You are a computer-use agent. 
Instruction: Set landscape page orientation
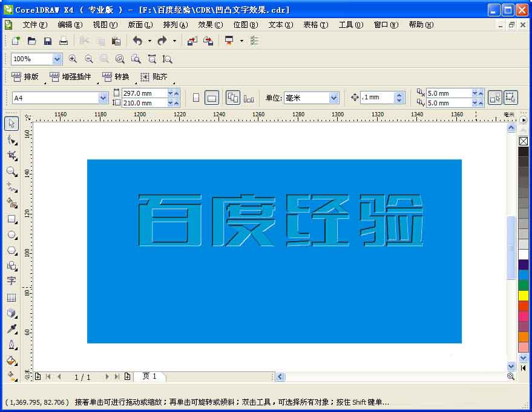[212, 98]
